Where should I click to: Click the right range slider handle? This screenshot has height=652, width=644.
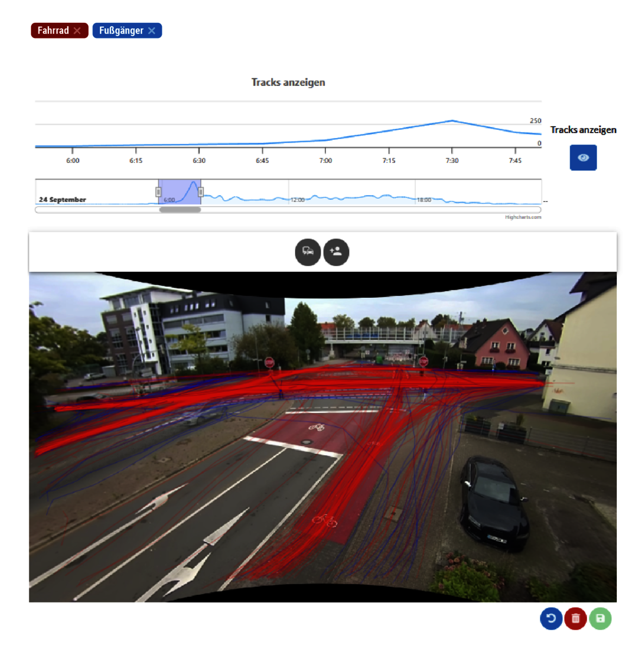tap(201, 192)
